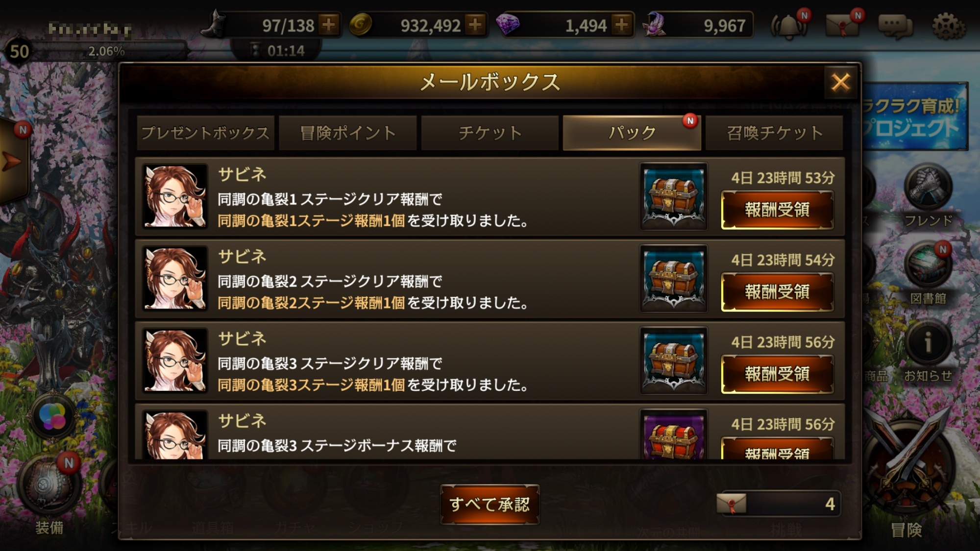This screenshot has width=980, height=551.
Task: Click treasure chest thumbnail of 同調の亀裂3 reward
Action: coord(674,361)
